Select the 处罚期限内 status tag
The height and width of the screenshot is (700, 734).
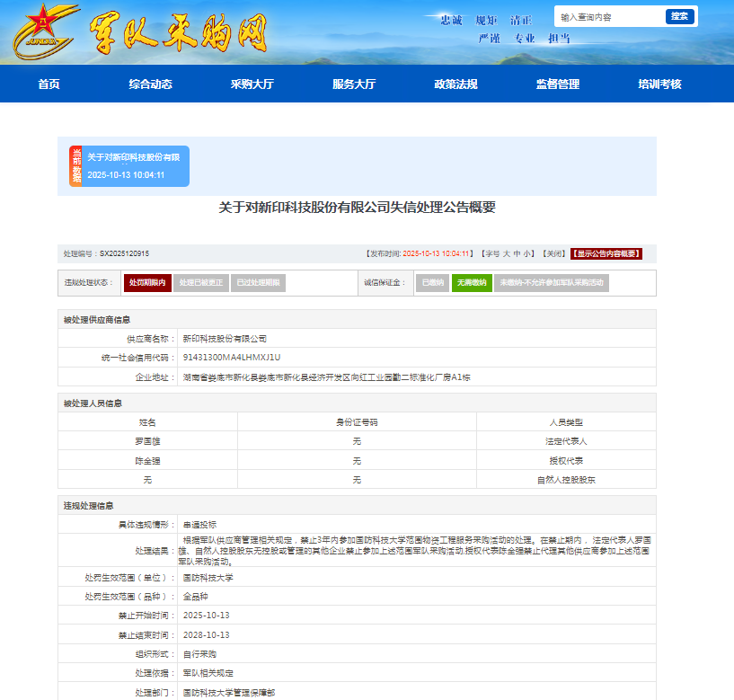(x=146, y=283)
